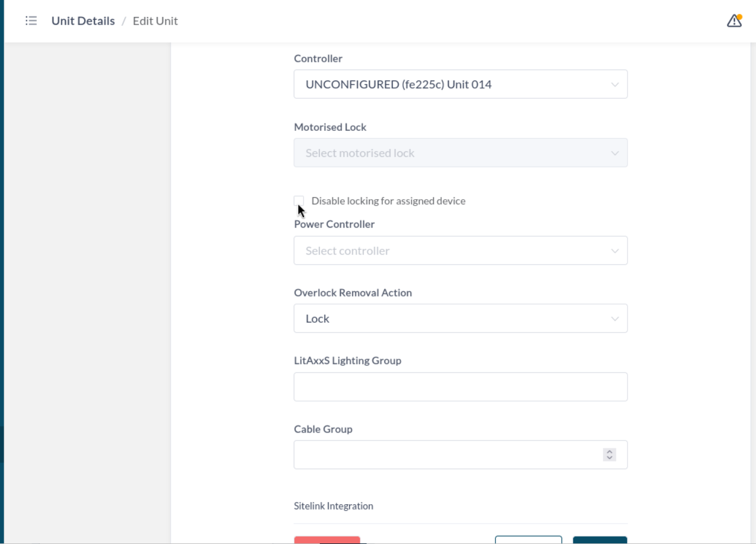Decrease the Cable Group value with down arrow

coord(609,458)
